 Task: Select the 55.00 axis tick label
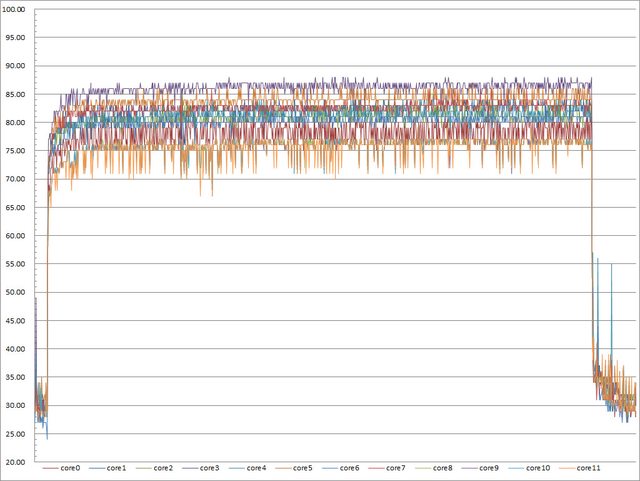[x=17, y=265]
